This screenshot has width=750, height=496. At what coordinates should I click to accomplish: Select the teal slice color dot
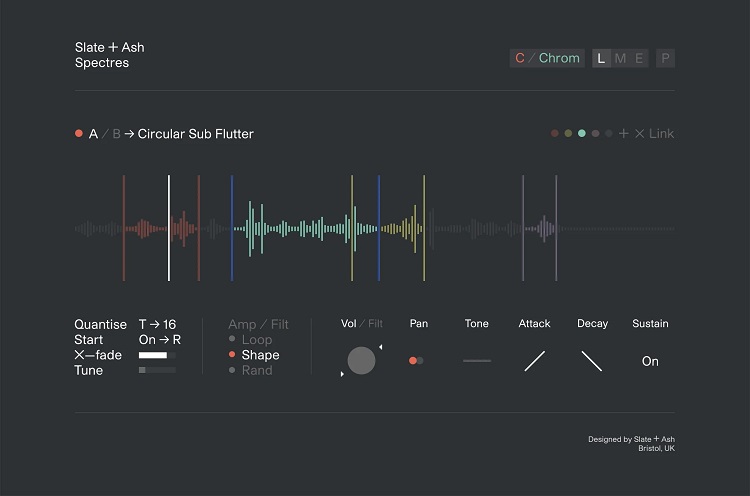point(582,133)
